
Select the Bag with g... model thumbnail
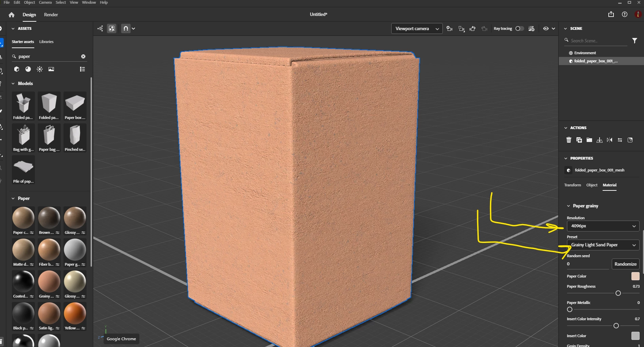(23, 138)
